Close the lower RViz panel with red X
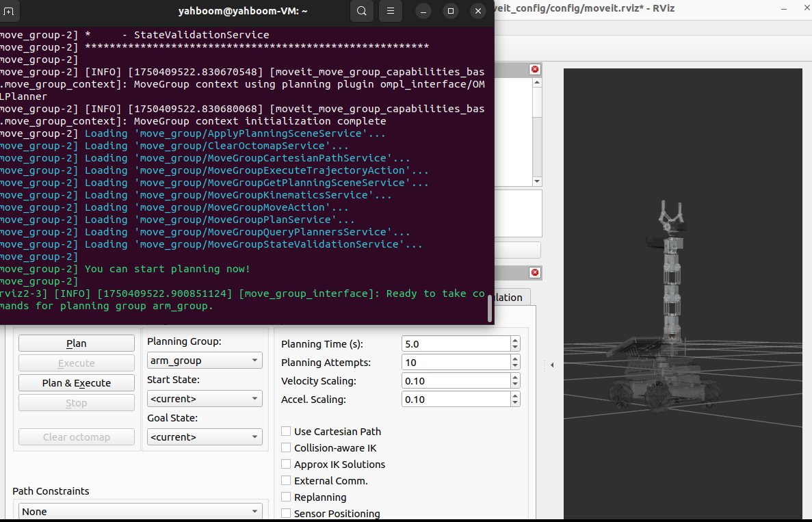Viewport: 812px width, 522px height. [535, 272]
